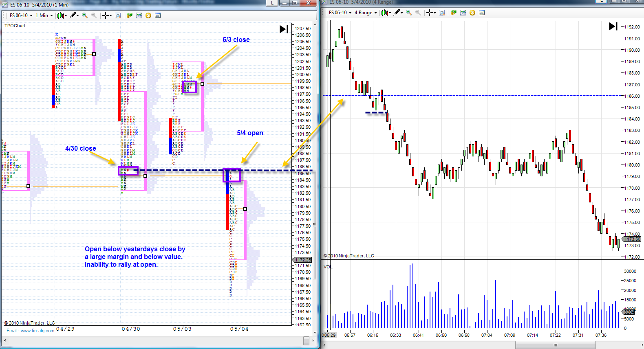Open drawing tools pen in the 4 Range window
The height and width of the screenshot is (349, 644).
(x=397, y=13)
